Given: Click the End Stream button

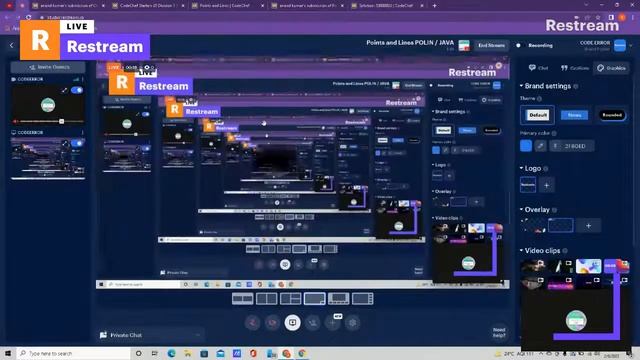Looking at the screenshot, I should (x=491, y=45).
